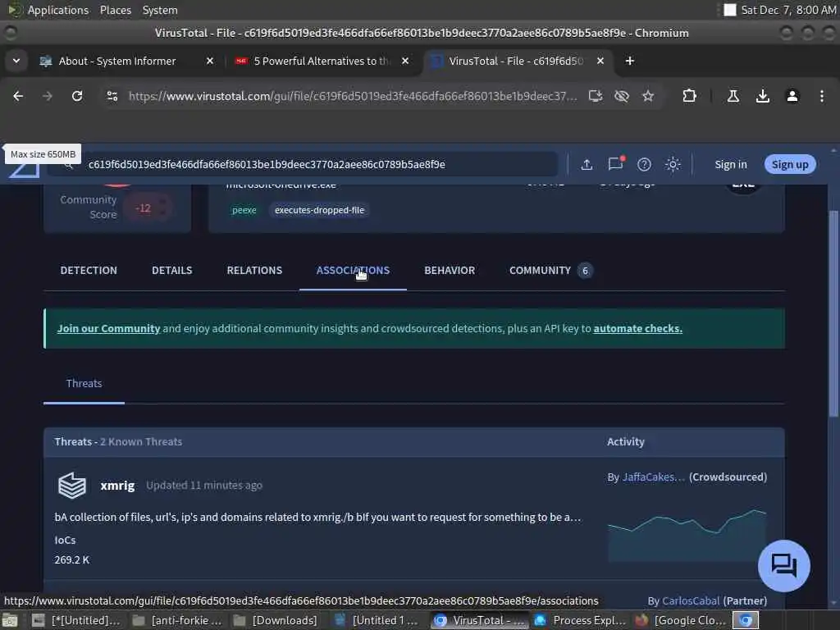Image resolution: width=840 pixels, height=630 pixels.
Task: Click the Sign up button
Action: click(x=790, y=164)
